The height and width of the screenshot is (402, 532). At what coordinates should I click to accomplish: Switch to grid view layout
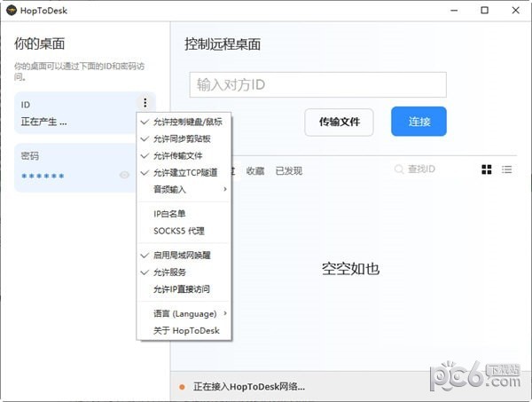[x=486, y=169]
